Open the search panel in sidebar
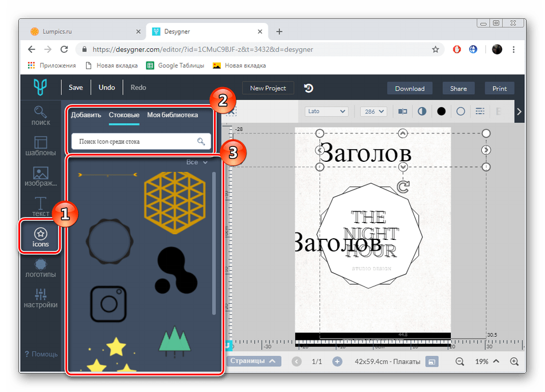 coord(41,116)
